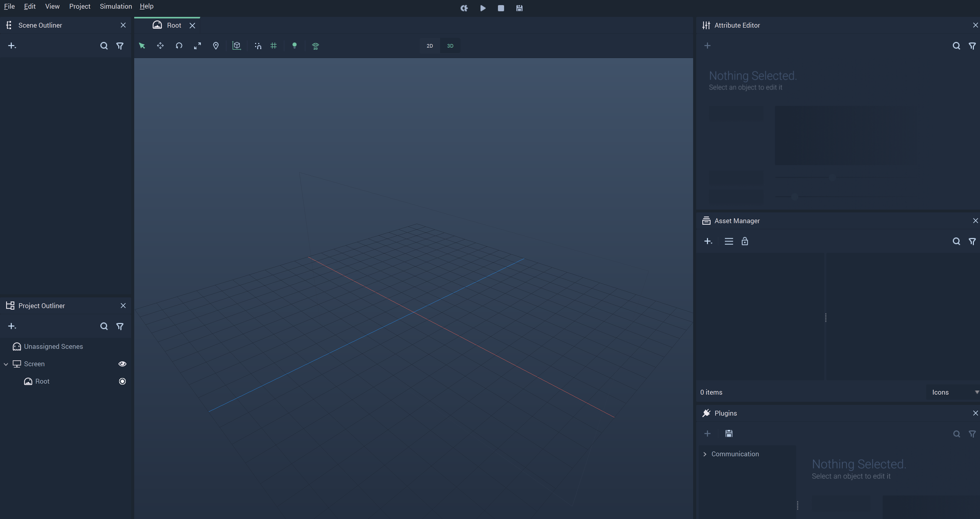Screen dimensions: 980x519
Task: Open the Icons view mode dropdown
Action: point(953,392)
